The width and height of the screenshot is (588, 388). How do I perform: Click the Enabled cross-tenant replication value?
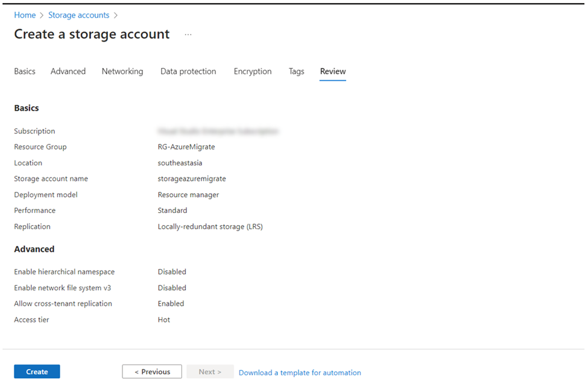[x=171, y=304]
